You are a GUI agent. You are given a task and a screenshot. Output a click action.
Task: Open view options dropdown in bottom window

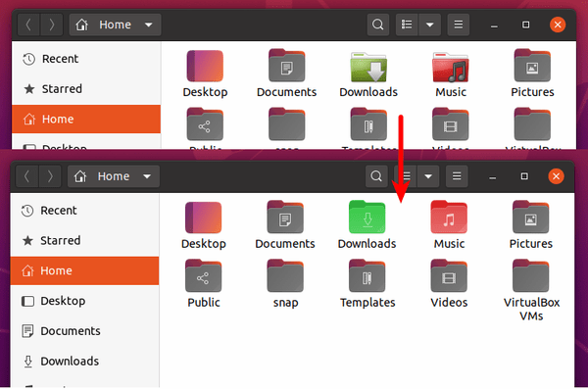tap(428, 176)
